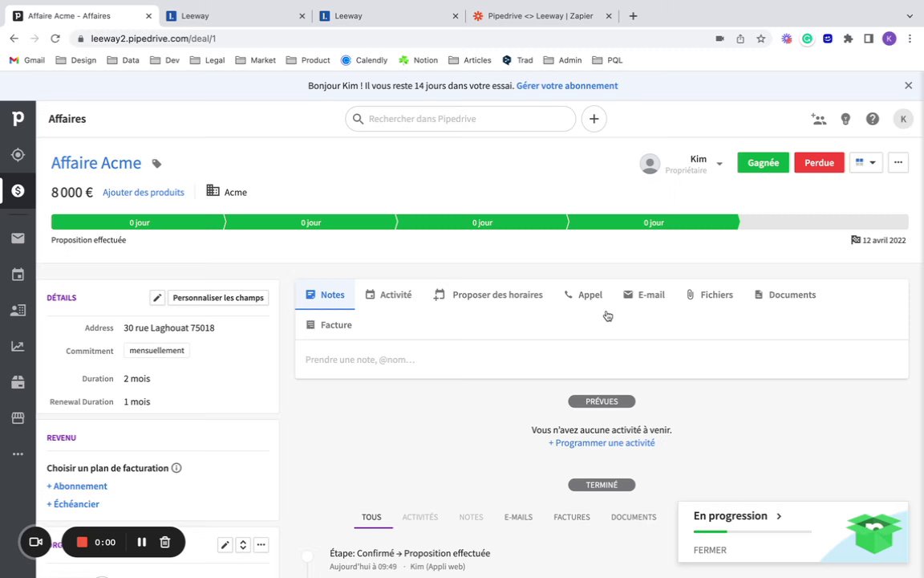924x578 pixels.
Task: Dismiss the trial banner with X
Action: [908, 86]
